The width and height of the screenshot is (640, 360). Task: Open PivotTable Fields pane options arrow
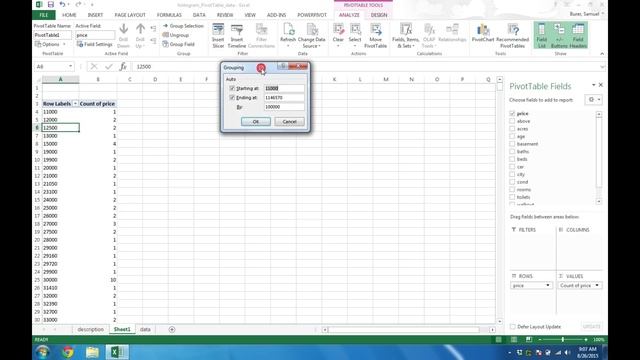pyautogui.click(x=593, y=85)
